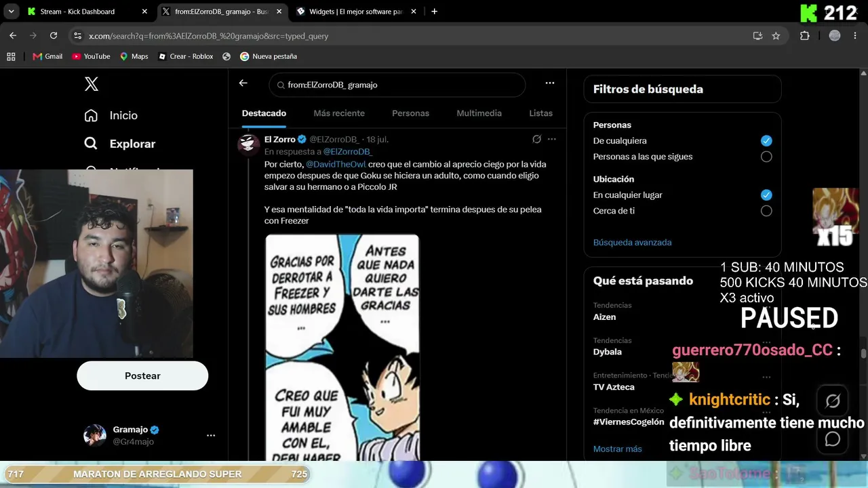Image resolution: width=868 pixels, height=488 pixels.
Task: Open Explorar in the X sidebar
Action: pyautogui.click(x=119, y=144)
